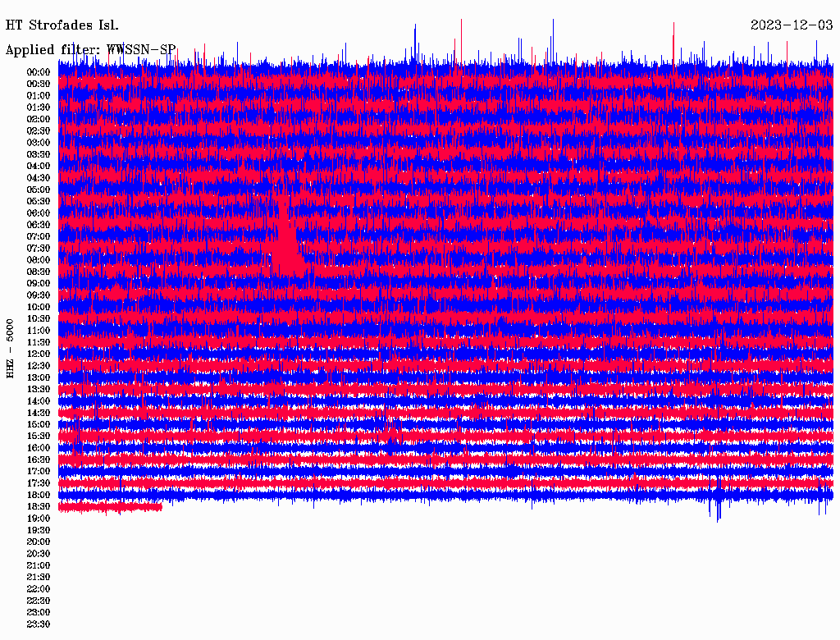
Task: Select the 14:00 time label
Action: pyautogui.click(x=39, y=401)
